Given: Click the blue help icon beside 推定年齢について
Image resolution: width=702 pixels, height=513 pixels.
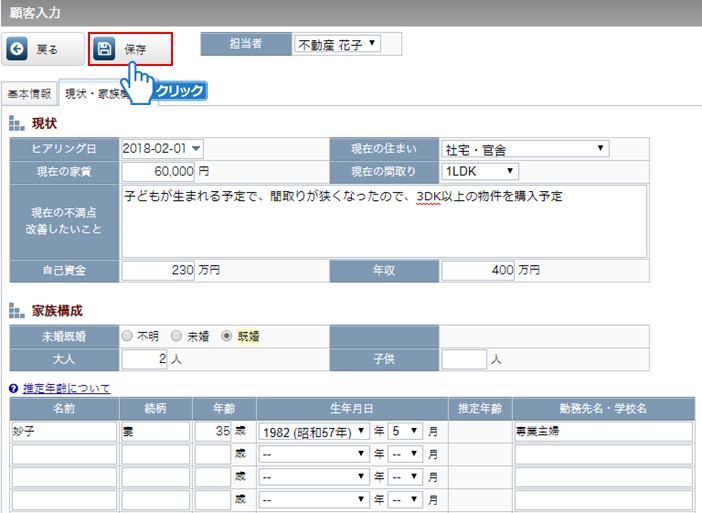Looking at the screenshot, I should (x=13, y=388).
